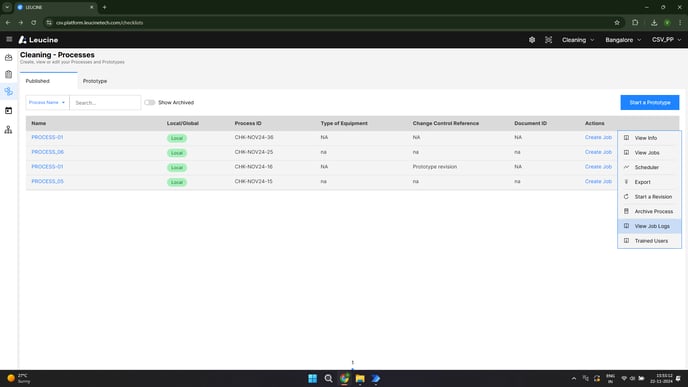
Task: Open a new browser tab
Action: [x=104, y=7]
